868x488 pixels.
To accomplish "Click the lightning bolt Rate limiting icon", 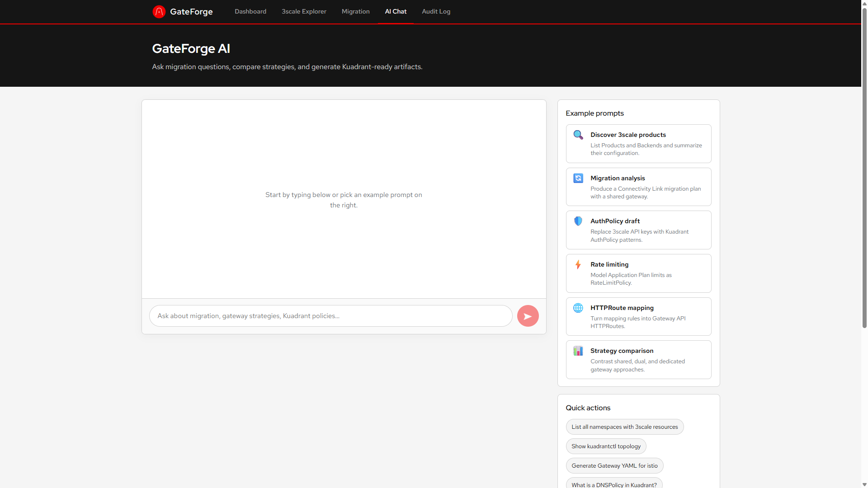I will (x=578, y=264).
